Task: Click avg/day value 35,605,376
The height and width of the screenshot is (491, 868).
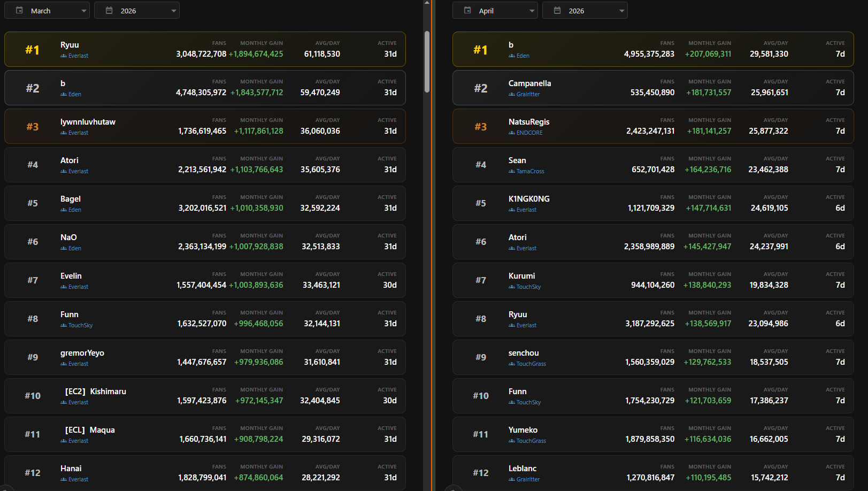Action: 320,170
